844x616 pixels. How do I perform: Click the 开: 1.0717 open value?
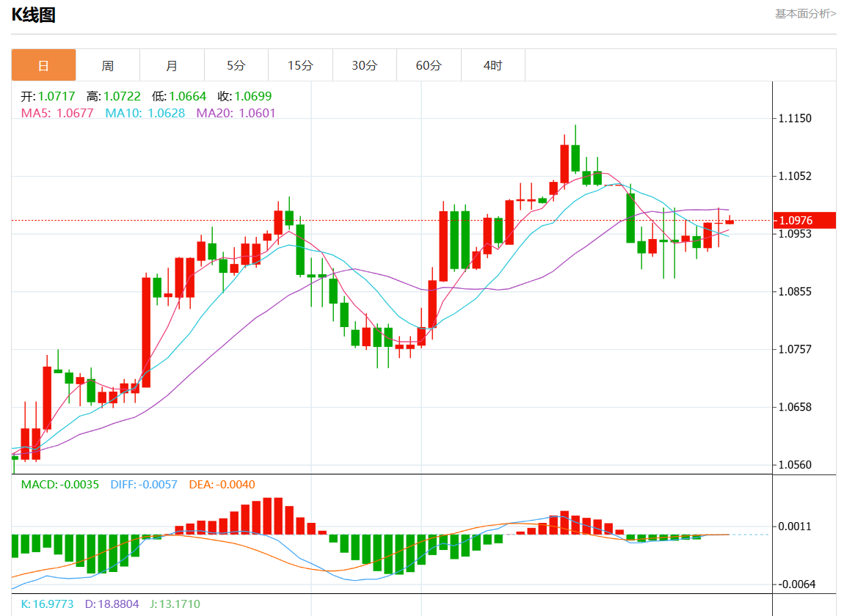click(x=48, y=96)
